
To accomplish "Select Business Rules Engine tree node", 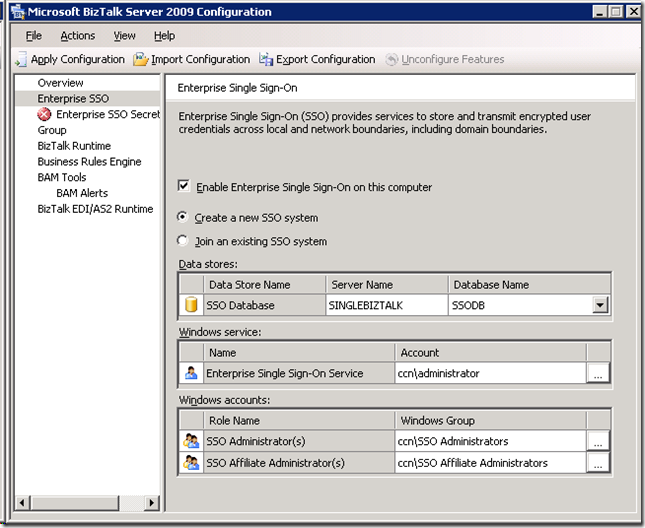I will coord(89,162).
